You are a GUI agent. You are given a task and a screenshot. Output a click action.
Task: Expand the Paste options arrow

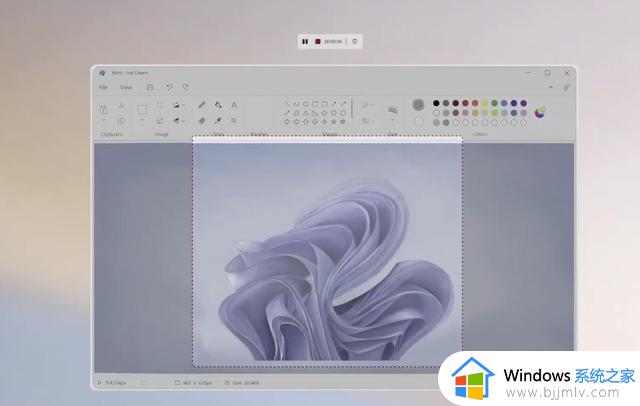[x=103, y=120]
